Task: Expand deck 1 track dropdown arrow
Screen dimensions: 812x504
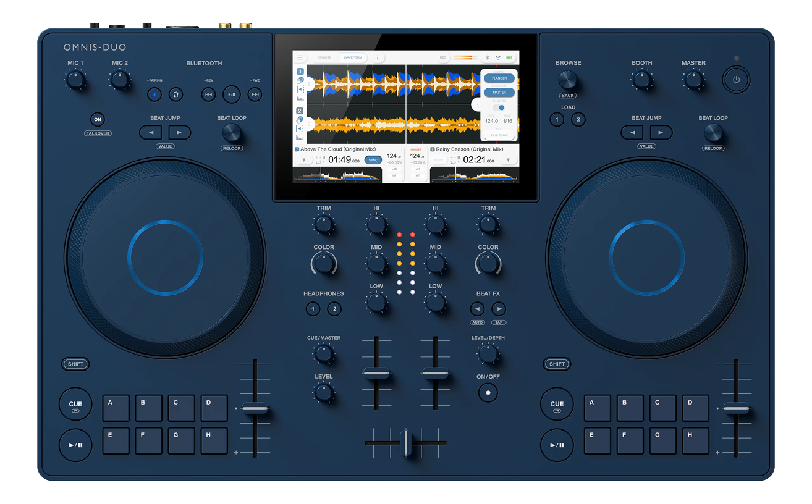Action: [x=303, y=161]
